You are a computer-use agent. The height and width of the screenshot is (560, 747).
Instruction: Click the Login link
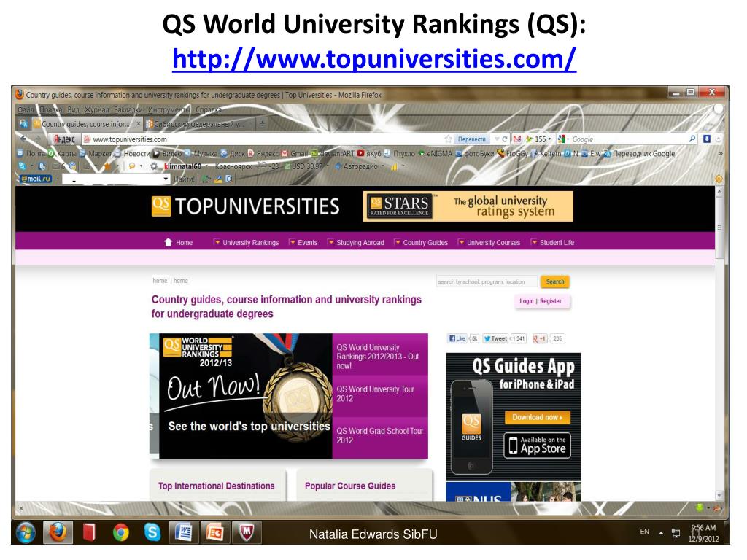(x=527, y=301)
